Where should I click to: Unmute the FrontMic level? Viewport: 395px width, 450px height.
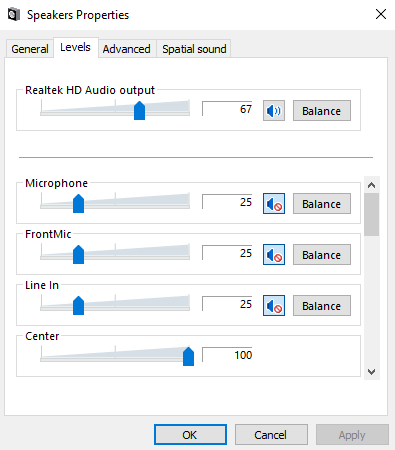[x=274, y=254]
